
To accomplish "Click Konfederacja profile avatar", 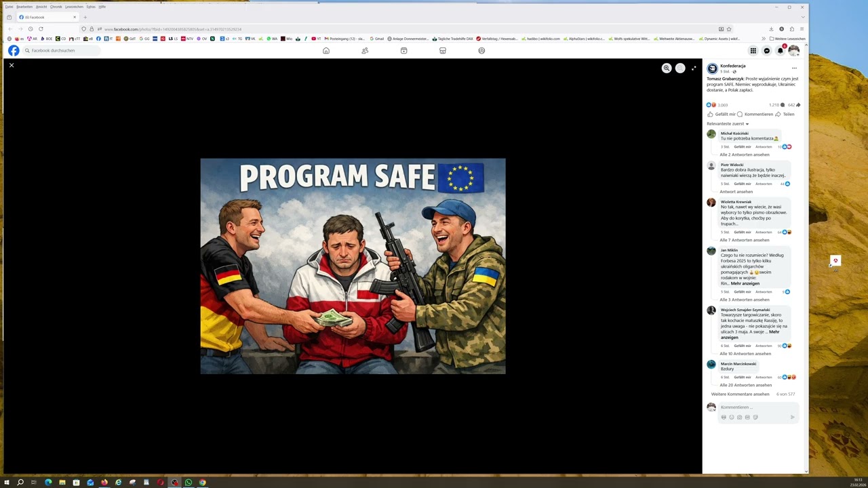I will point(712,68).
